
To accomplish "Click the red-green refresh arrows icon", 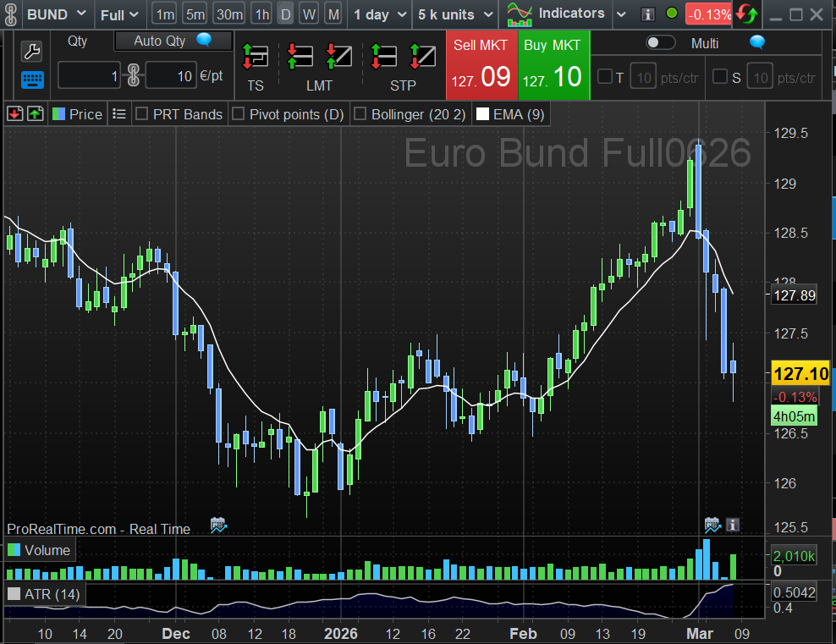I will point(746,14).
